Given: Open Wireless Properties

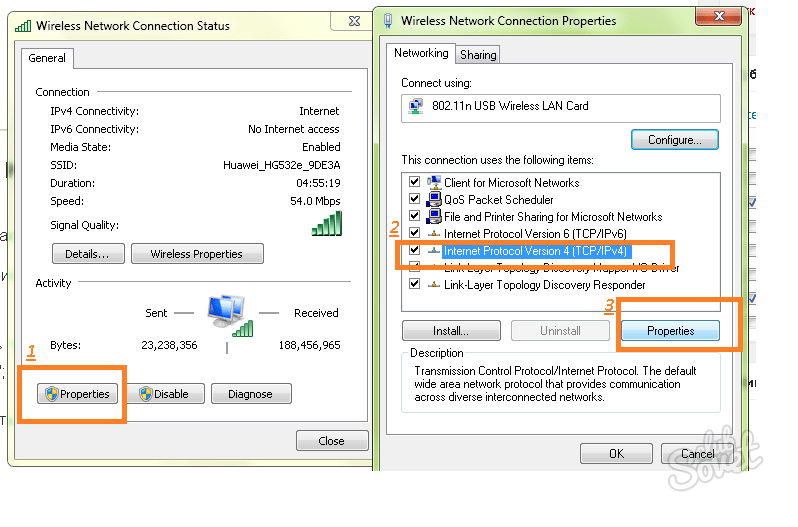Looking at the screenshot, I should pos(197,254).
